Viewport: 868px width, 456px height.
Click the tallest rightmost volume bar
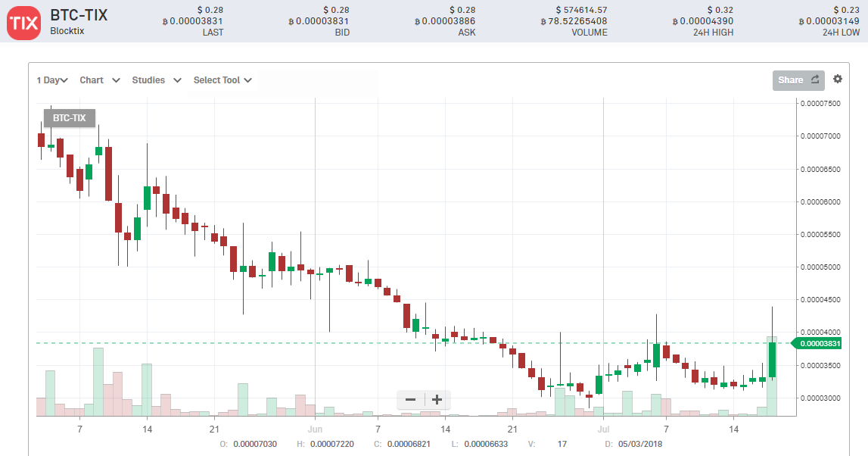click(772, 376)
